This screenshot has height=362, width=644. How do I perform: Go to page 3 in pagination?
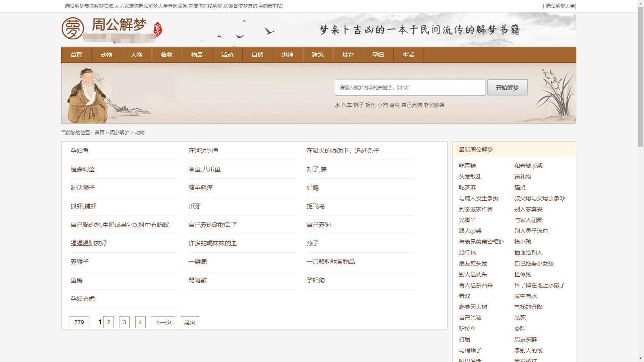[x=124, y=322]
